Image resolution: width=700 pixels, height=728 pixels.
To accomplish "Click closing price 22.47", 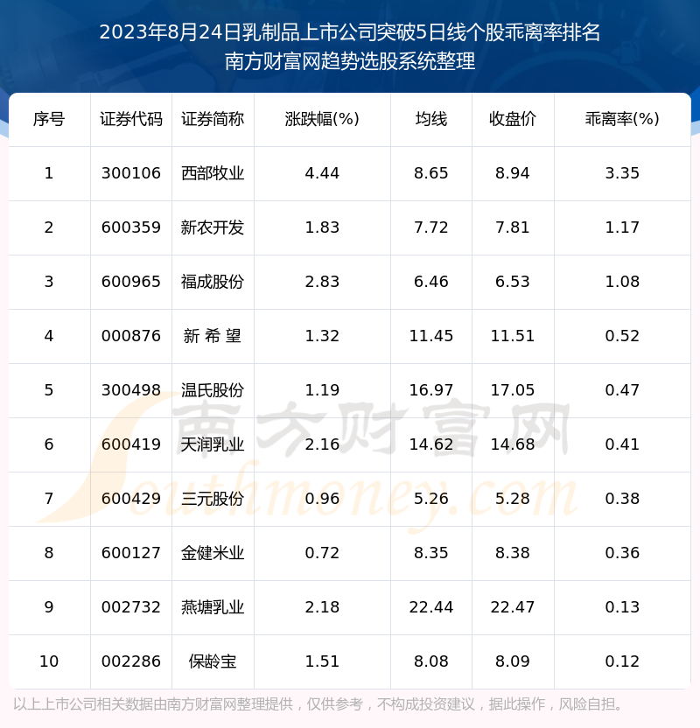I will point(513,607).
